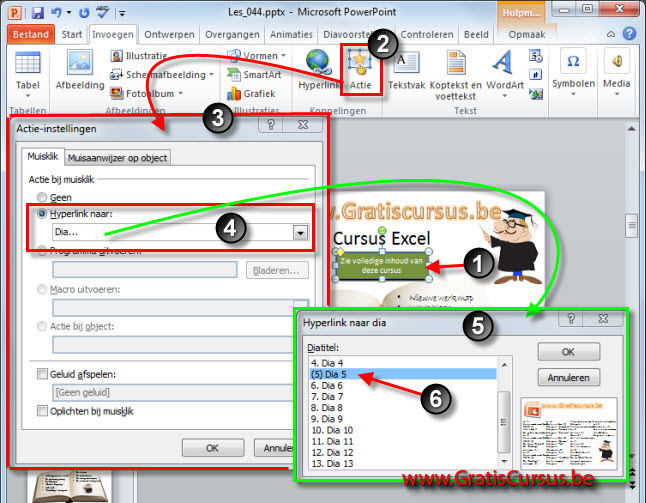The height and width of the screenshot is (503, 646).
Task: Confirm with OK in Actie-instellingen
Action: point(213,448)
